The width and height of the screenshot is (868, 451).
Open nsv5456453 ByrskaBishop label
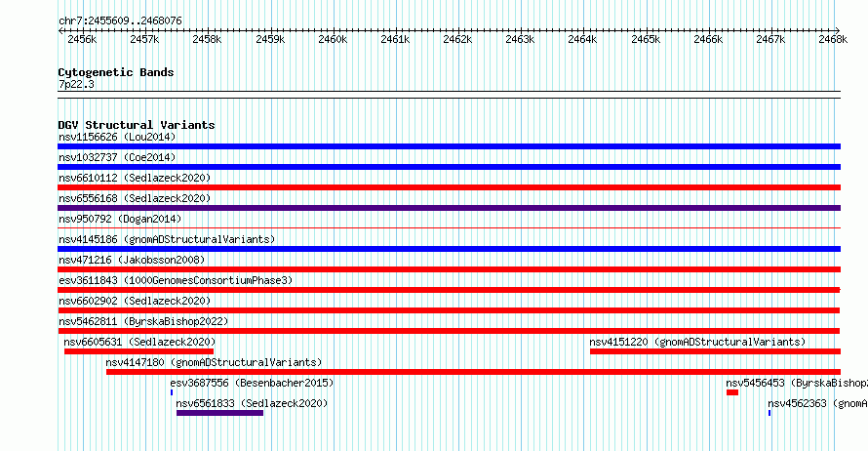797,383
